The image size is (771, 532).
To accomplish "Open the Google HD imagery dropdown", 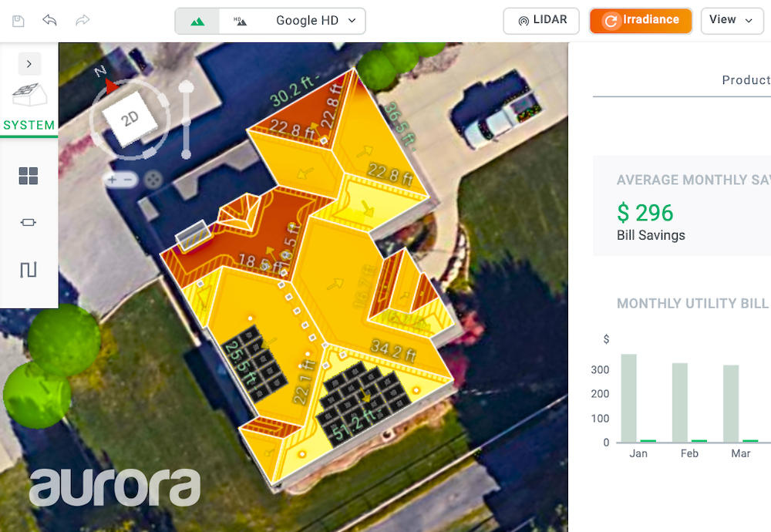I will [x=315, y=21].
